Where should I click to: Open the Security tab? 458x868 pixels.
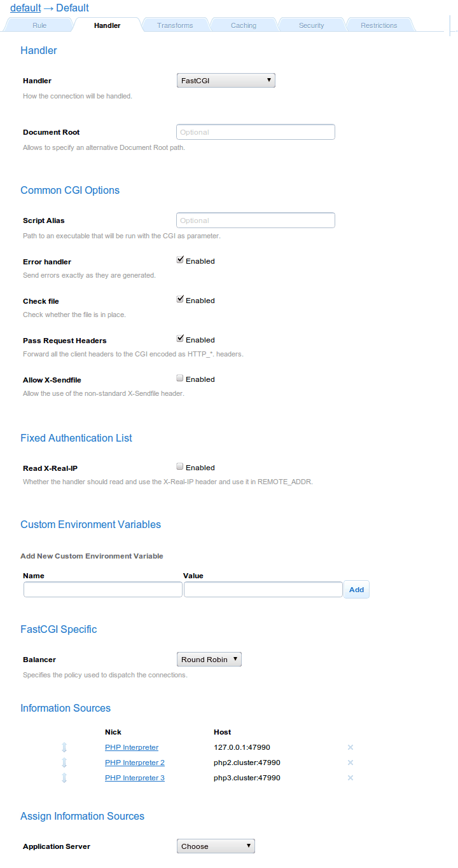[311, 25]
